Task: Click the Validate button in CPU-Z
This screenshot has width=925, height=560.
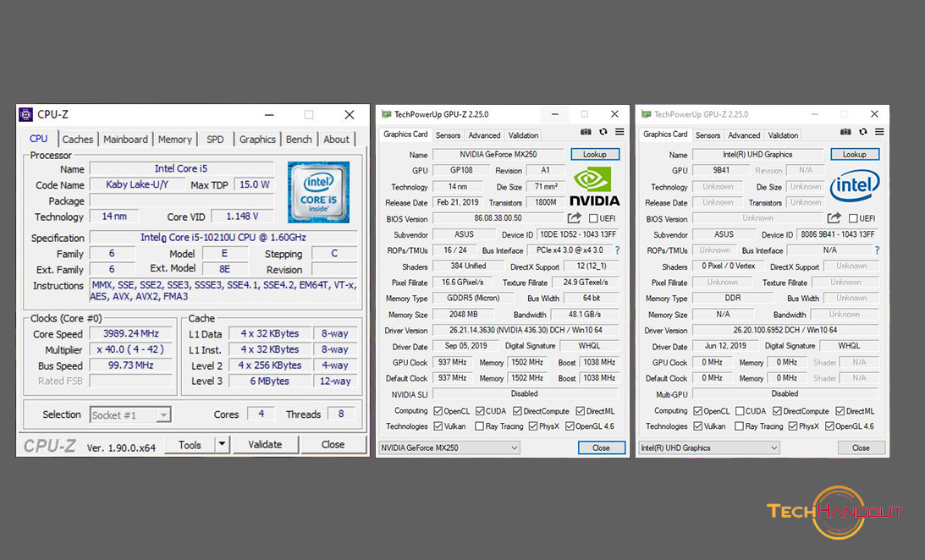Action: coord(266,445)
